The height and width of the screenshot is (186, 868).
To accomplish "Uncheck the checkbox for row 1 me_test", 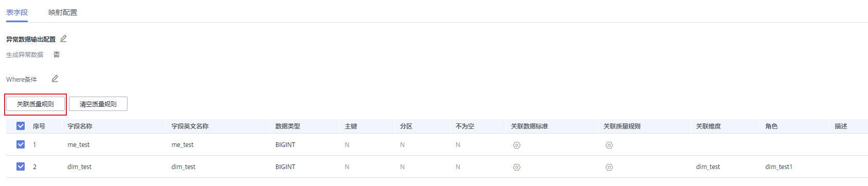I will 21,144.
